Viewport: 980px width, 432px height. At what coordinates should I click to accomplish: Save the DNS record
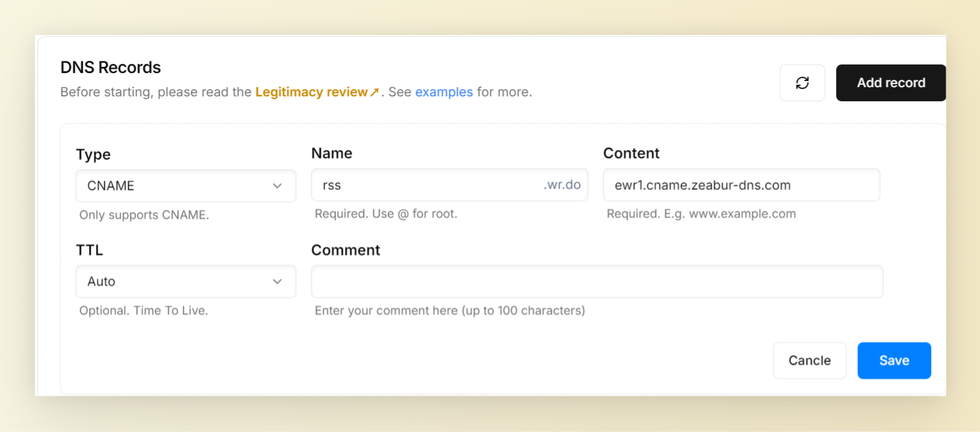click(x=894, y=361)
